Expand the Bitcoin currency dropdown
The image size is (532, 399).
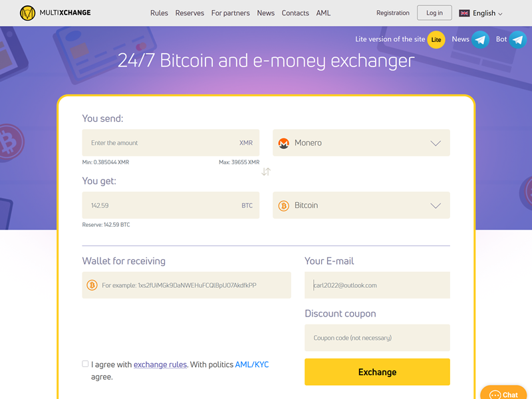pos(436,205)
